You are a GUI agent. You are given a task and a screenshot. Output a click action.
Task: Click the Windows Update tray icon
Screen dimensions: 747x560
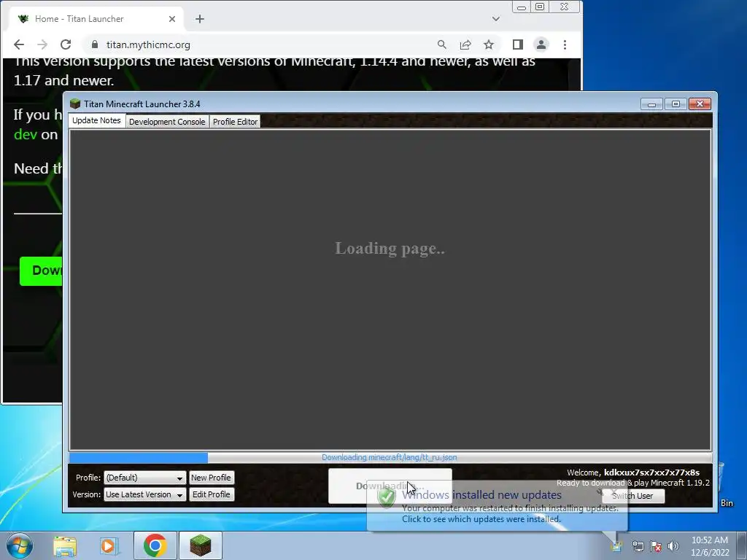616,546
